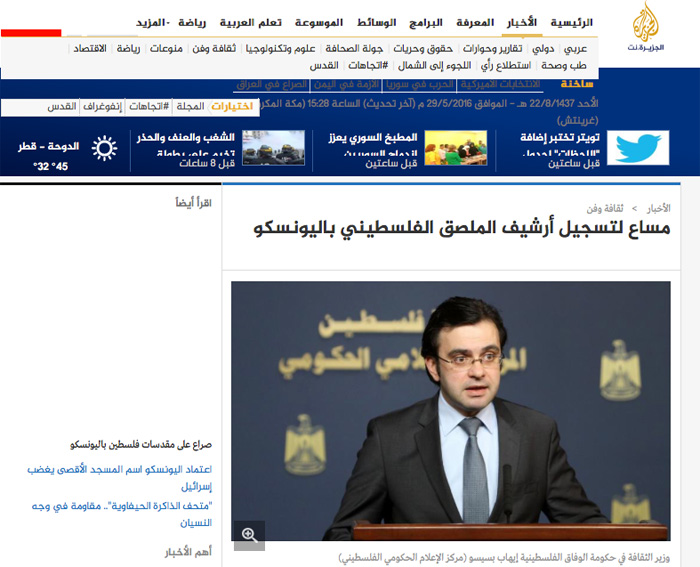
Task: Open the المعرفة menu item
Action: [475, 23]
